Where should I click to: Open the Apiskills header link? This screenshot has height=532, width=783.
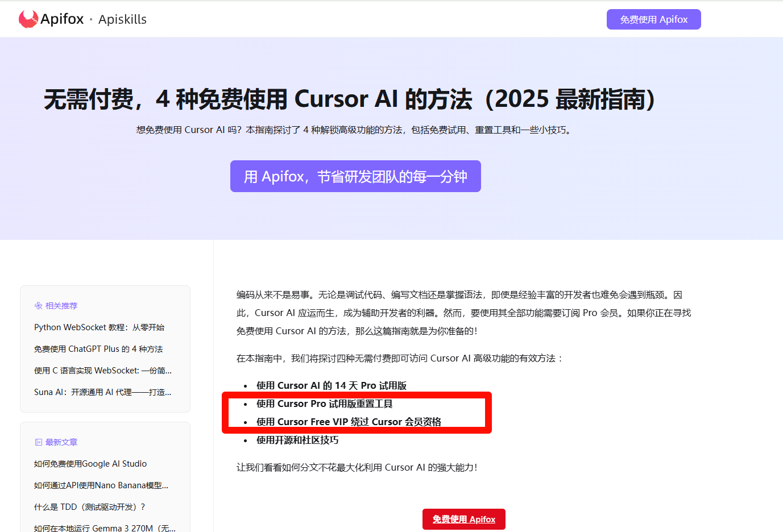click(122, 19)
